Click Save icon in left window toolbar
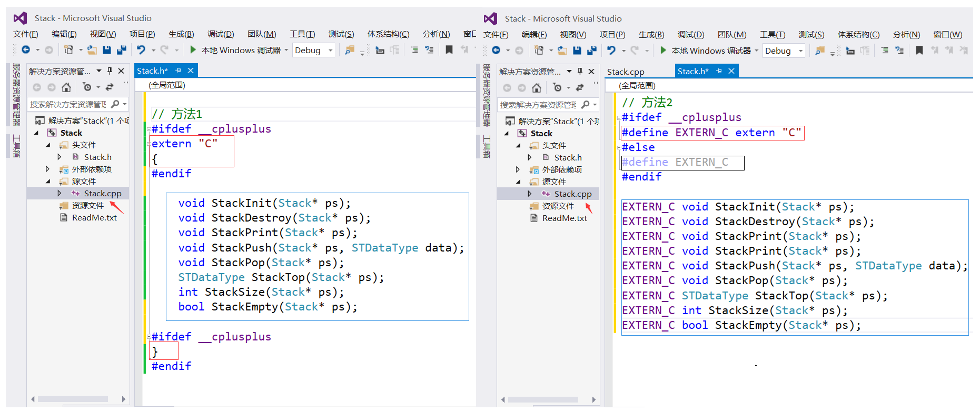 point(107,49)
